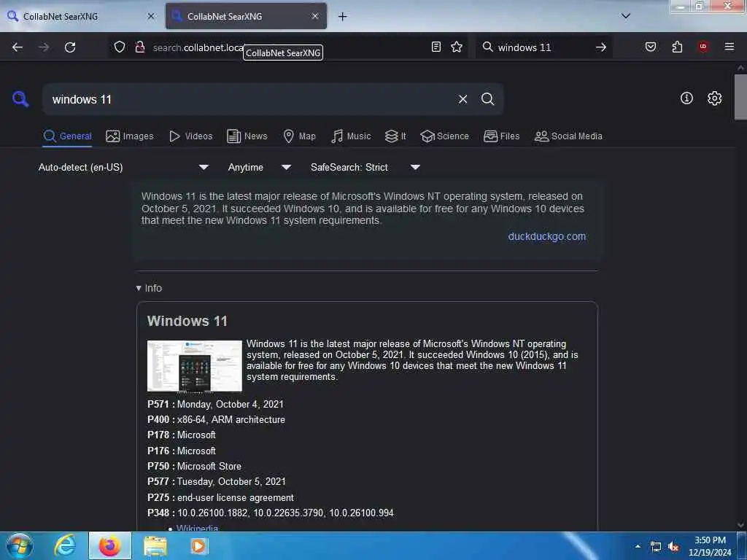The width and height of the screenshot is (747, 560).
Task: Collapse the Info section triangle
Action: click(x=139, y=288)
